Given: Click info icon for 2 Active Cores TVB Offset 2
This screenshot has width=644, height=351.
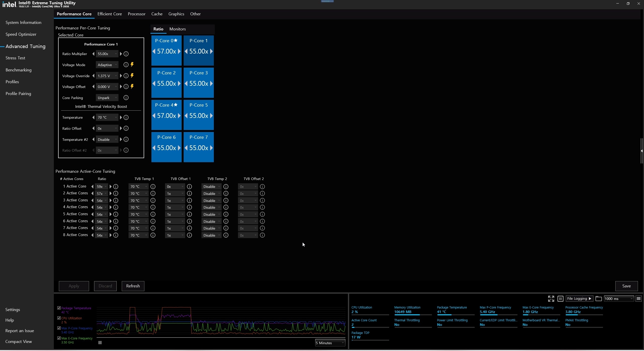Looking at the screenshot, I should click(262, 193).
